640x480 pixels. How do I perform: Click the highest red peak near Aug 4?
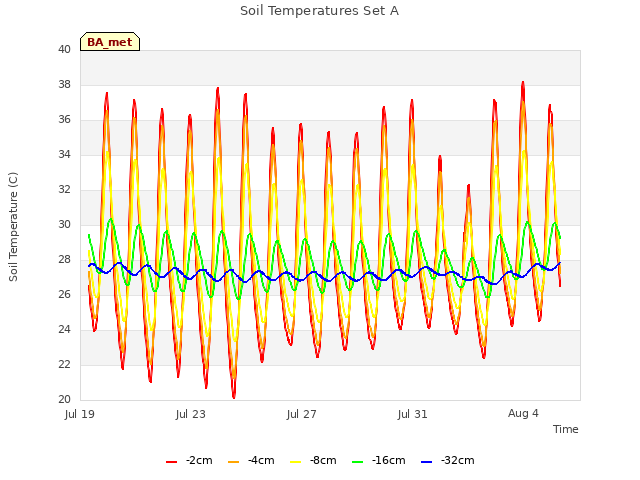click(523, 83)
